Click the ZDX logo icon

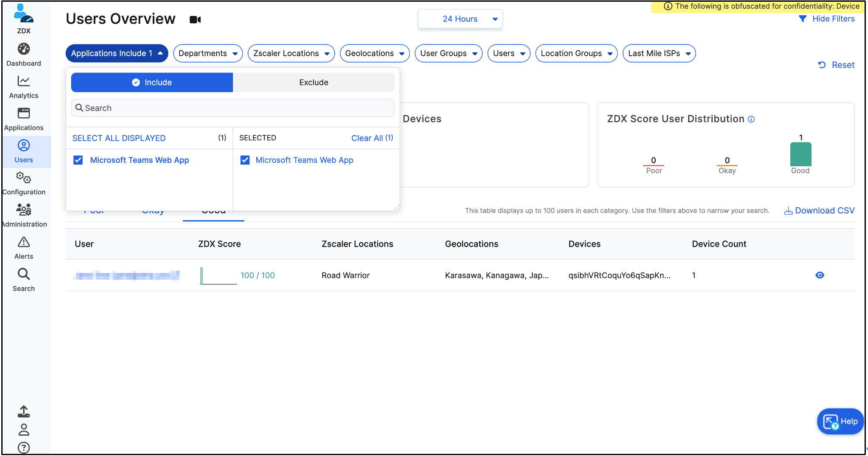pyautogui.click(x=23, y=13)
